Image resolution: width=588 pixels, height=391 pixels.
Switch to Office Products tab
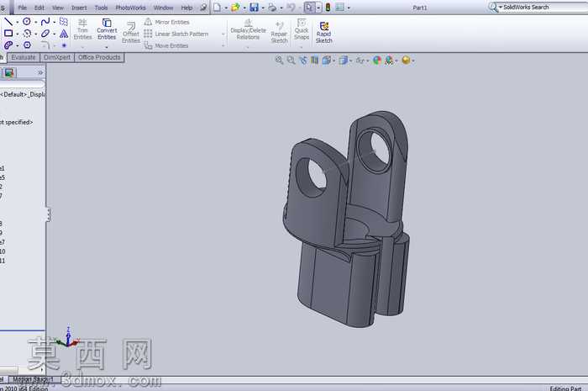[x=99, y=57]
